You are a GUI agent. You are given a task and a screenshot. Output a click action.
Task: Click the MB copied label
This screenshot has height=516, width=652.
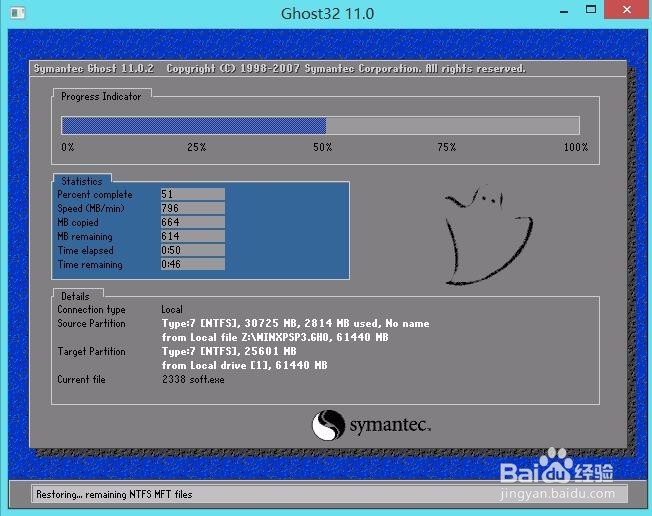point(78,222)
